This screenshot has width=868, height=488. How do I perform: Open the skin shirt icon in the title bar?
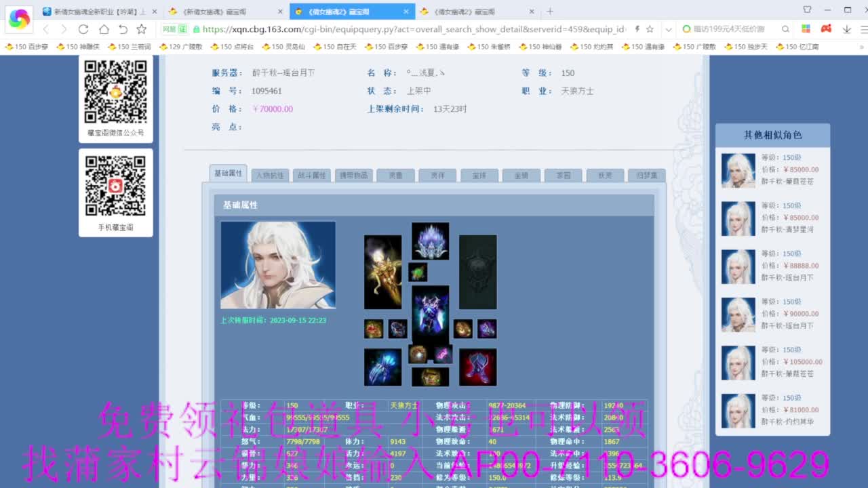coord(807,10)
